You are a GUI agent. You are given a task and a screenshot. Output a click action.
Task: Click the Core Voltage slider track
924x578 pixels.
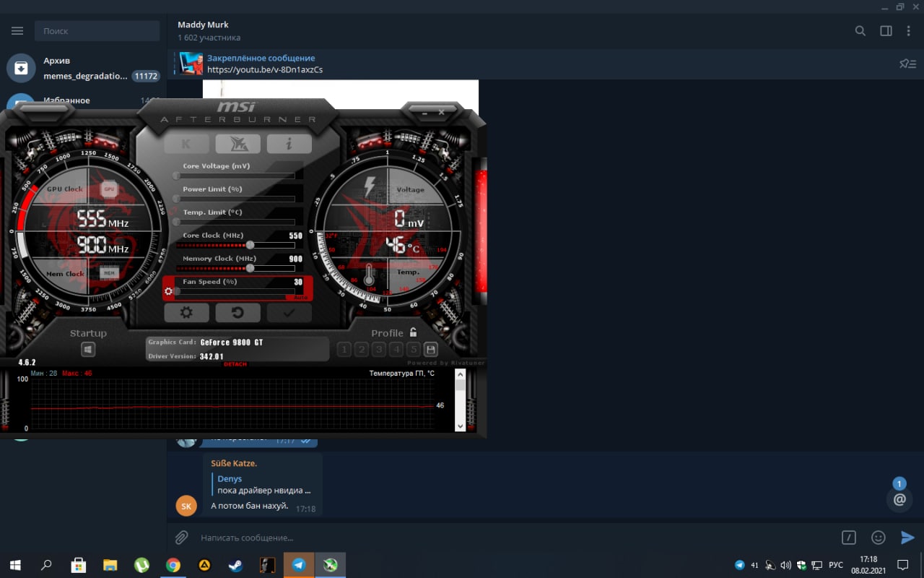click(235, 176)
